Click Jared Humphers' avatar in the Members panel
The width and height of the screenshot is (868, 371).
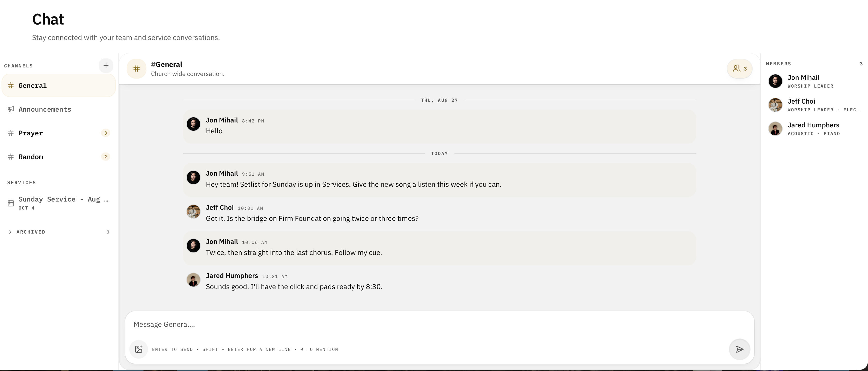(775, 129)
